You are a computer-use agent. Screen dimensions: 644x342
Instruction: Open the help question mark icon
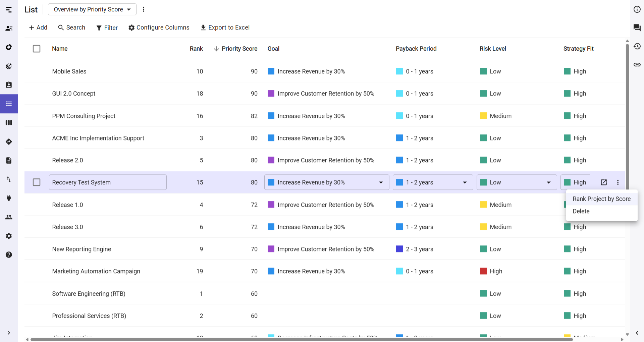(x=9, y=255)
